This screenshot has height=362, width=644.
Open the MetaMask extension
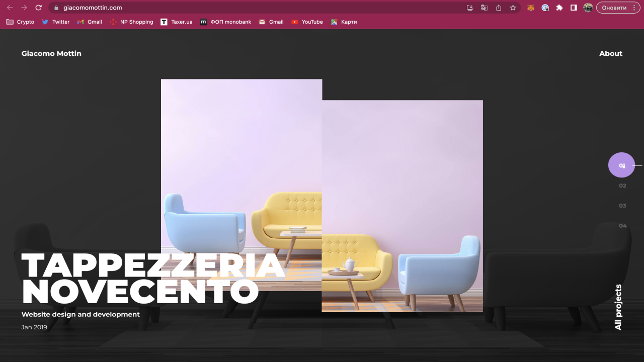pos(530,8)
